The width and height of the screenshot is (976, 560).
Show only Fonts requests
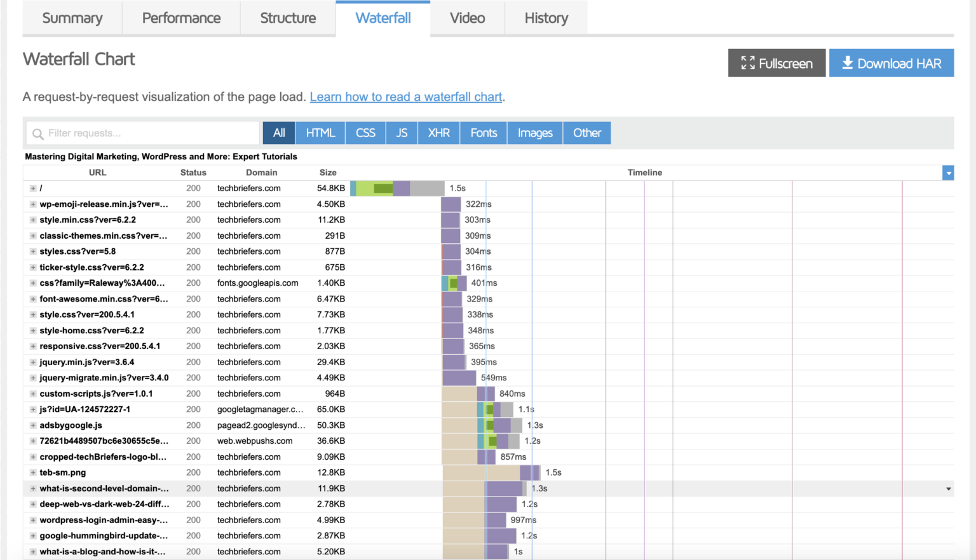pyautogui.click(x=484, y=133)
